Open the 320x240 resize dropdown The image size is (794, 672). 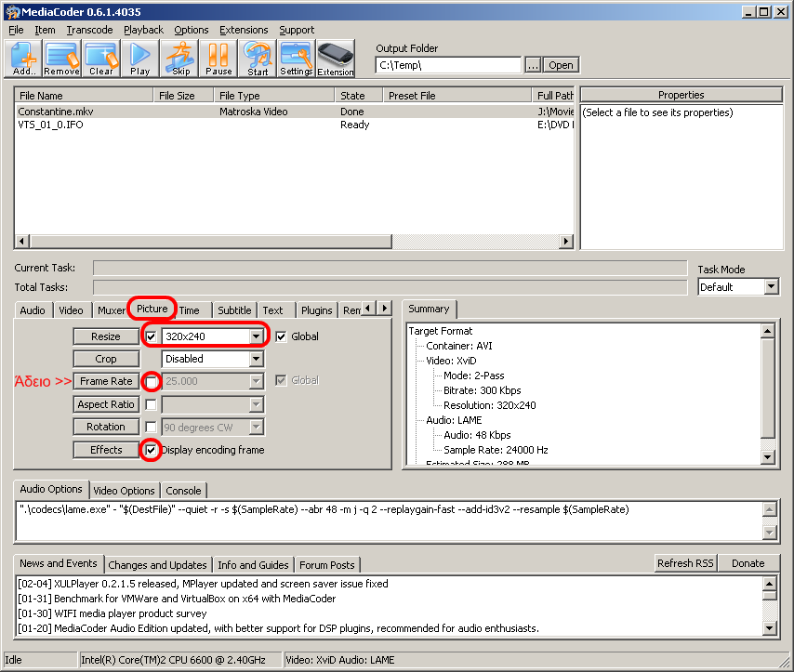pos(257,336)
